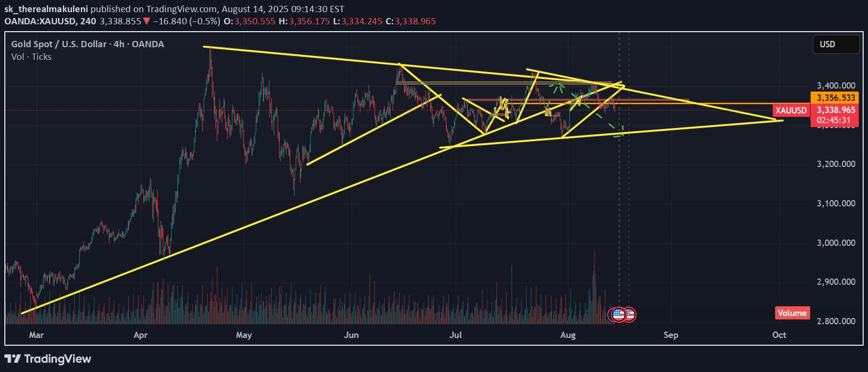Click the 02:45:31 candle countdown timer
The image size is (868, 372).
point(833,120)
